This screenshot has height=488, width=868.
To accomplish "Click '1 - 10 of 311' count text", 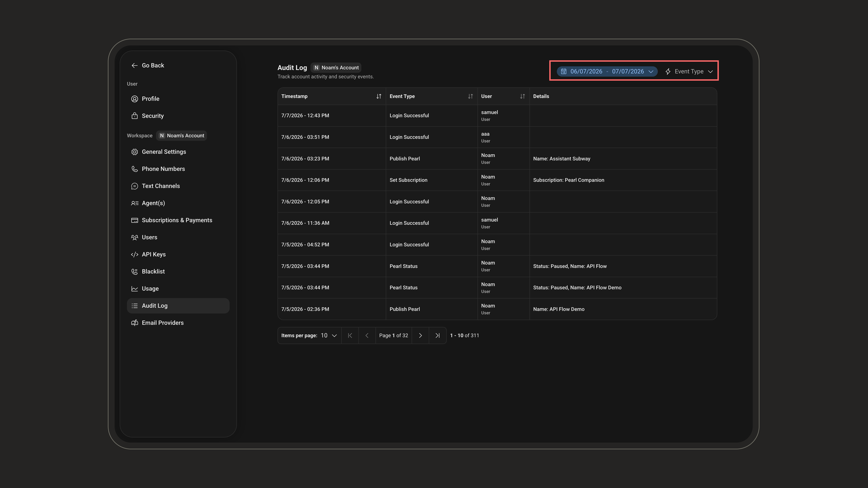I will 464,335.
